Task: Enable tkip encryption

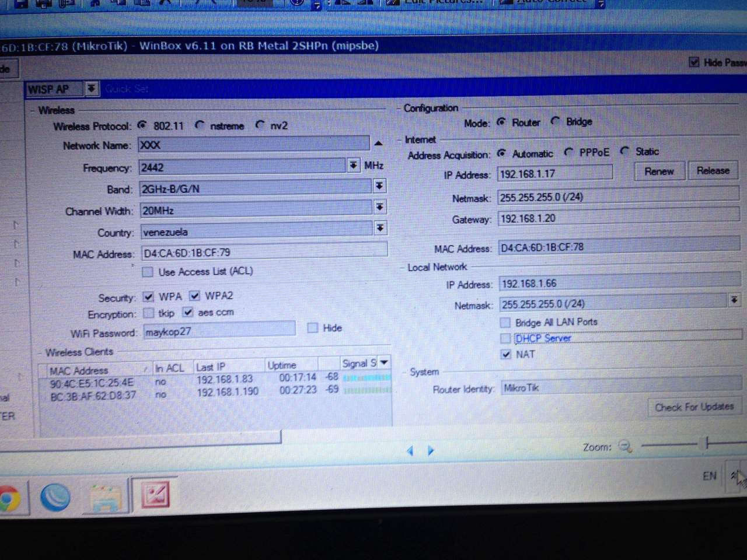Action: click(149, 313)
